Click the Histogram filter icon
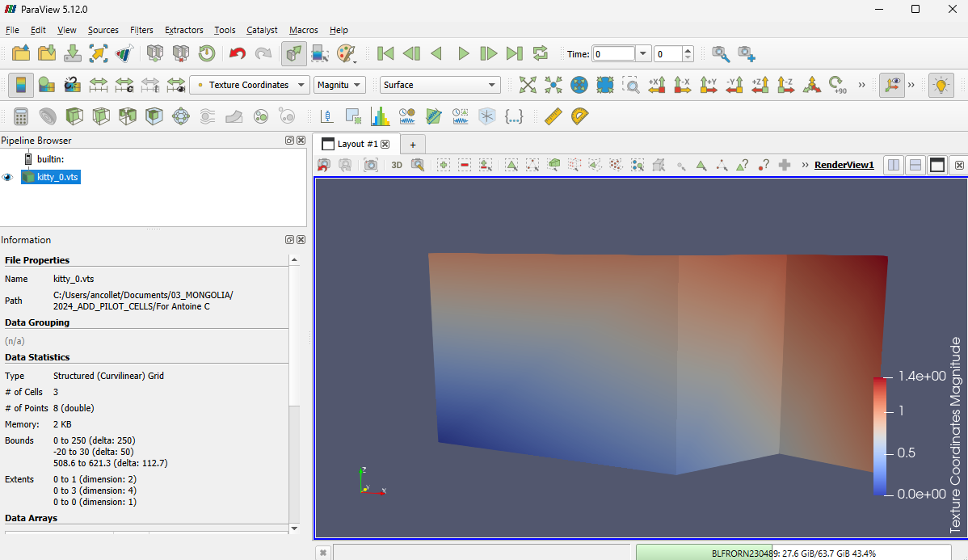 [380, 116]
